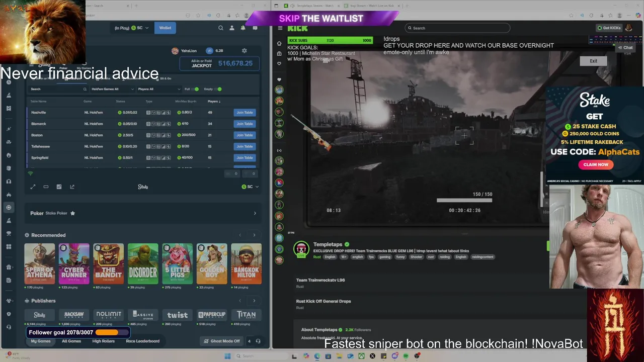Click the Windows Start button on taskbar
Viewport: 644px width, 362px height.
pyautogui.click(x=227, y=356)
